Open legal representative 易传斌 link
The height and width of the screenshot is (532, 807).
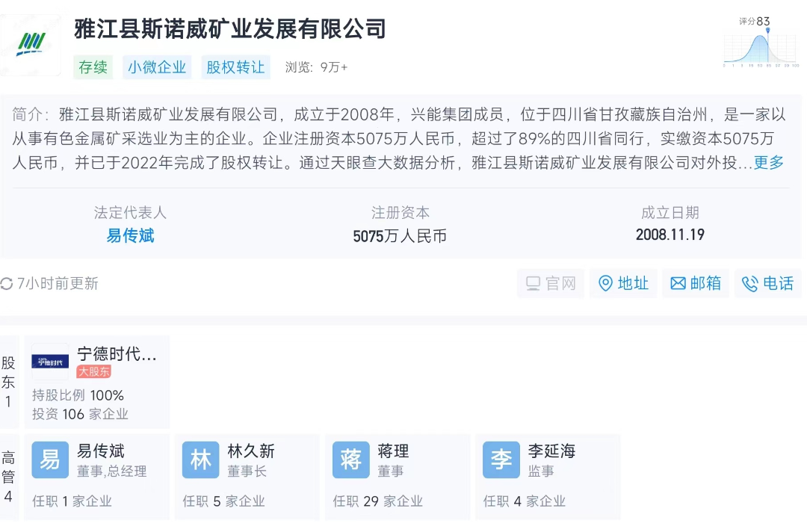(130, 236)
